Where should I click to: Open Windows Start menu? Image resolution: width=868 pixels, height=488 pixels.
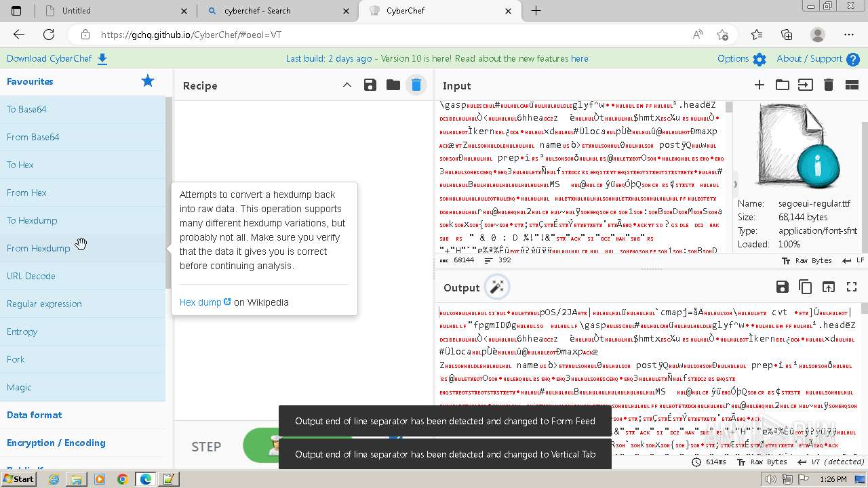point(19,479)
